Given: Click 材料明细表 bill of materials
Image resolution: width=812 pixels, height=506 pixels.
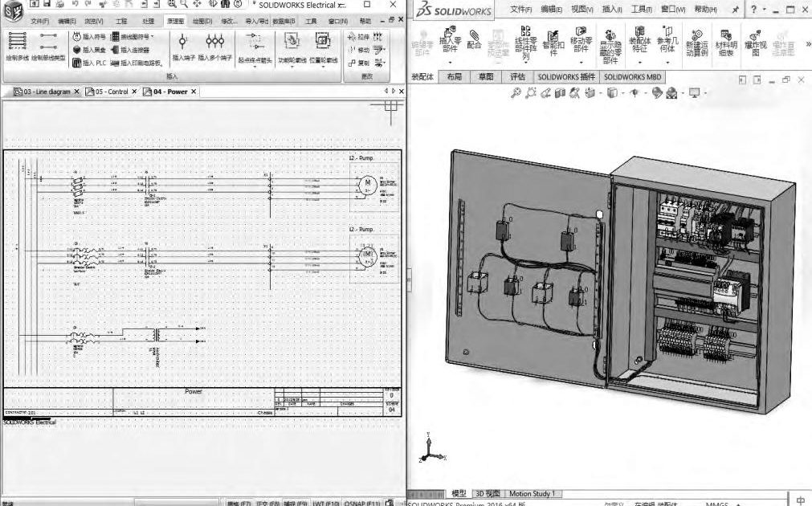Looking at the screenshot, I should (x=726, y=43).
